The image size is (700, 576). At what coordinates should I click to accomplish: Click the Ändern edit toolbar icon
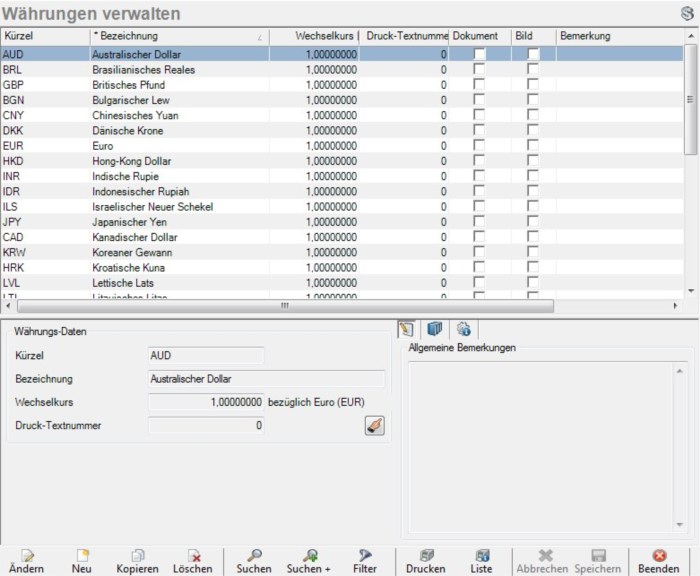[27, 556]
